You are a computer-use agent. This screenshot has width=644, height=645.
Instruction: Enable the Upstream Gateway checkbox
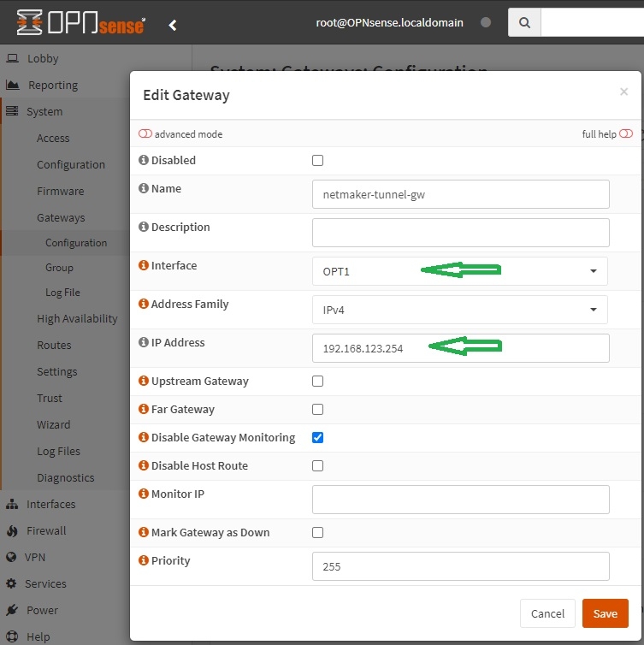click(318, 382)
